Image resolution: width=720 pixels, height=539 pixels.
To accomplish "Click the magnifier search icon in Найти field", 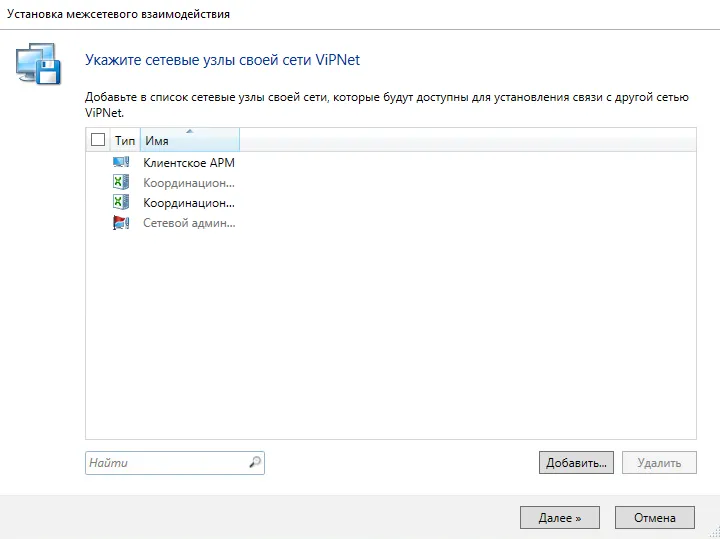I will [255, 462].
